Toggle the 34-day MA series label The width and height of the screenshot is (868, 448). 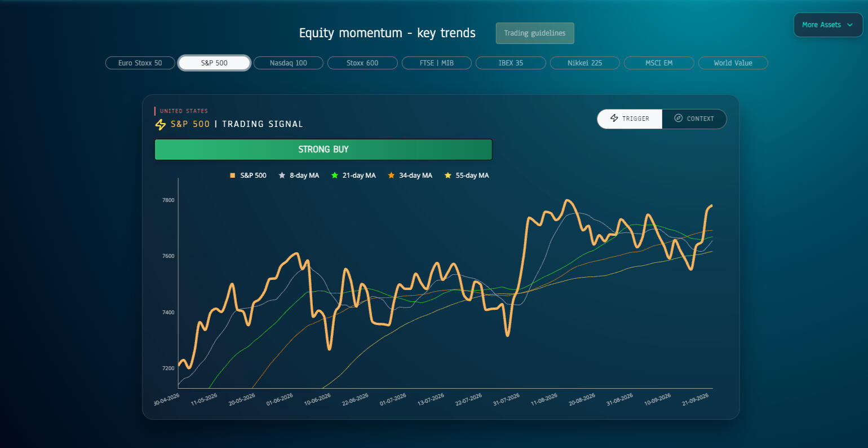click(x=416, y=175)
